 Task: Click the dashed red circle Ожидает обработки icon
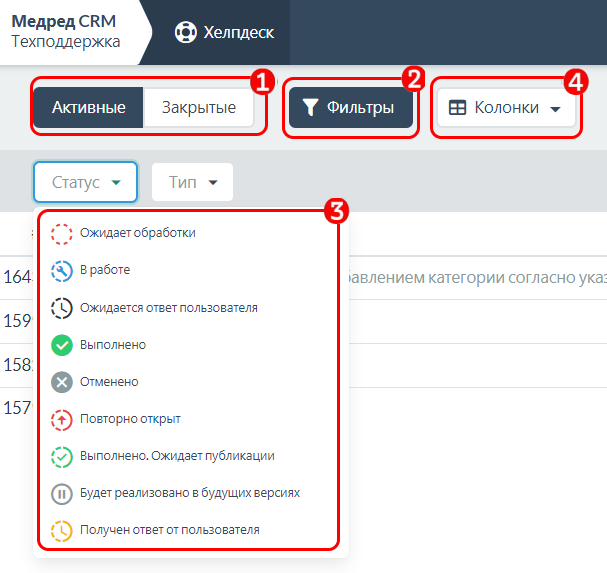62,234
